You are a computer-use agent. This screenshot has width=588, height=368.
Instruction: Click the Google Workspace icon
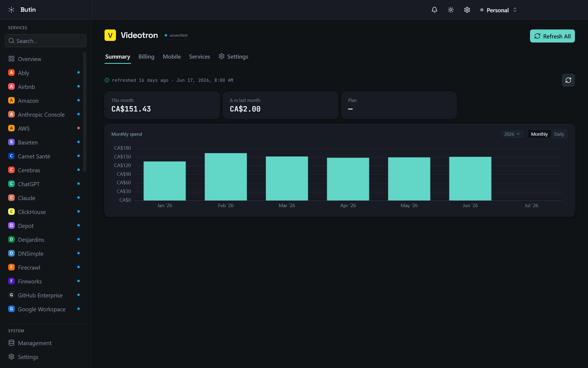[x=11, y=309]
